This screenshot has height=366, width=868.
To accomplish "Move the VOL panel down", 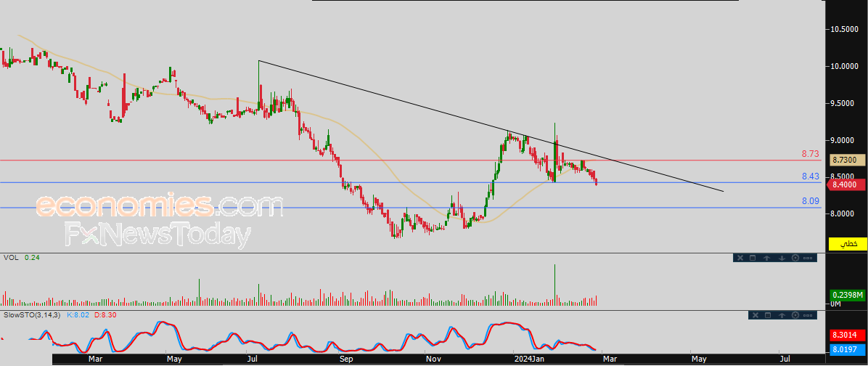I will coord(782,258).
